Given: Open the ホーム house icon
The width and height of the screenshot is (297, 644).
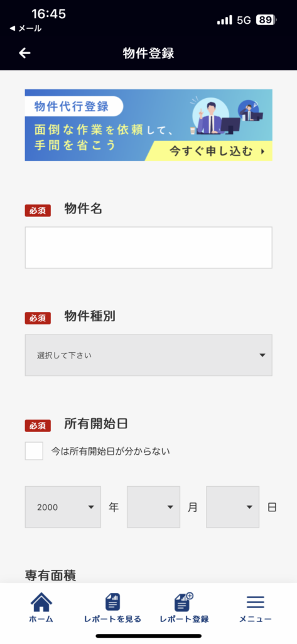Looking at the screenshot, I should (x=41, y=602).
